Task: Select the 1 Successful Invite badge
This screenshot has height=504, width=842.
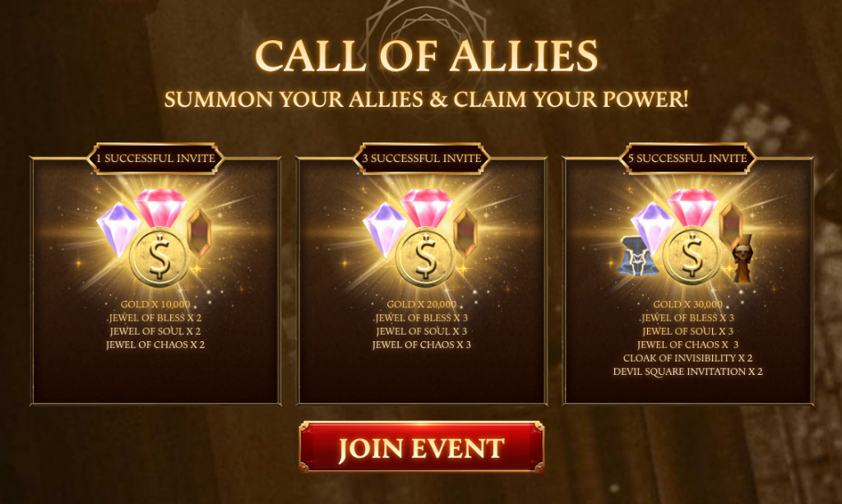Action: pos(155,159)
